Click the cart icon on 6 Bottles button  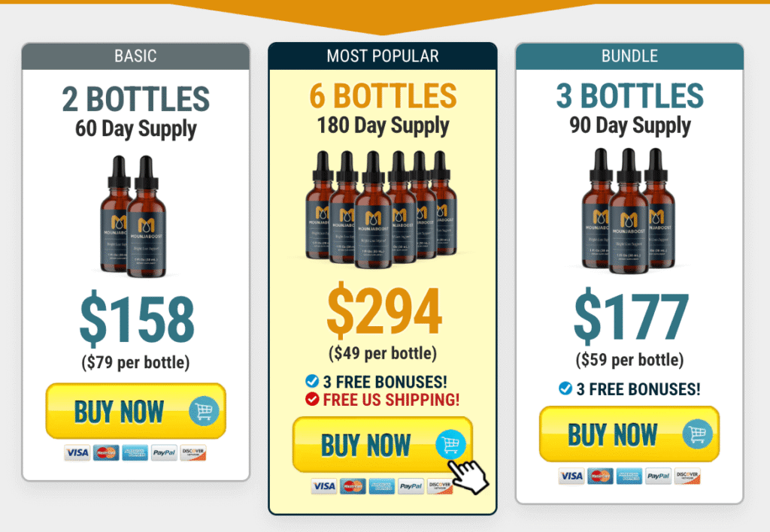point(450,445)
